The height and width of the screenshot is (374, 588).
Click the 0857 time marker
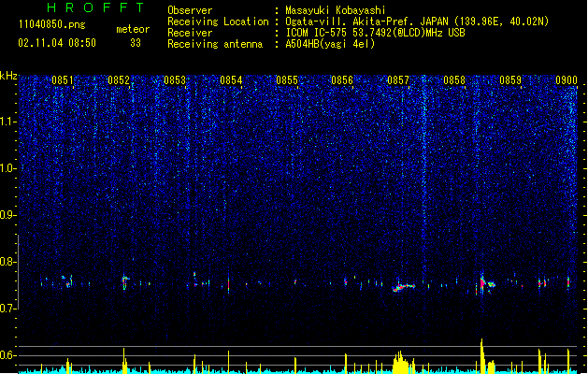pyautogui.click(x=398, y=80)
